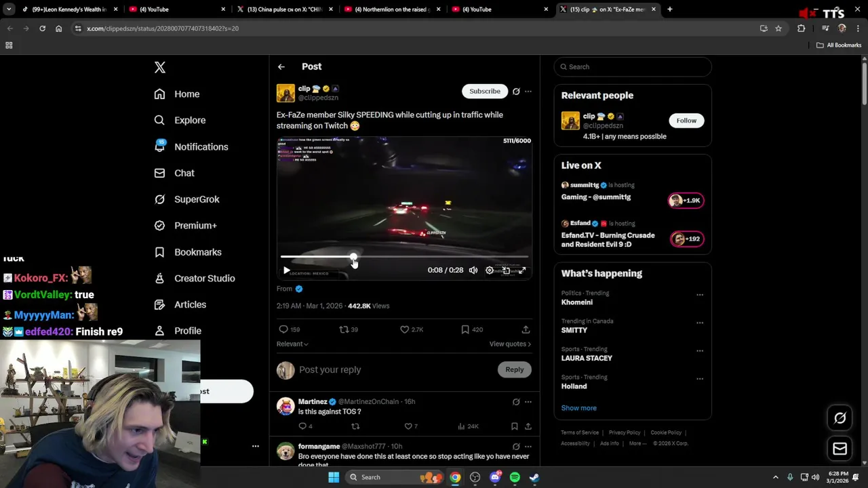The image size is (868, 488).
Task: Click the Creator Studio icon in the sidebar
Action: click(x=159, y=278)
